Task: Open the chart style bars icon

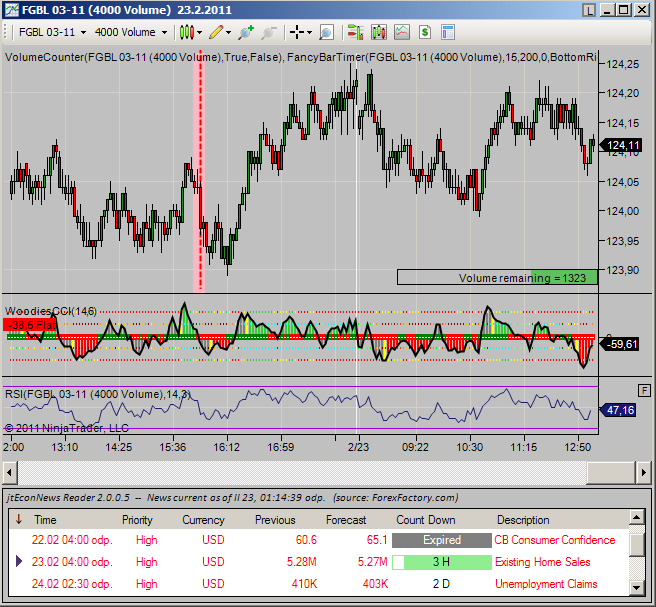Action: pyautogui.click(x=186, y=32)
